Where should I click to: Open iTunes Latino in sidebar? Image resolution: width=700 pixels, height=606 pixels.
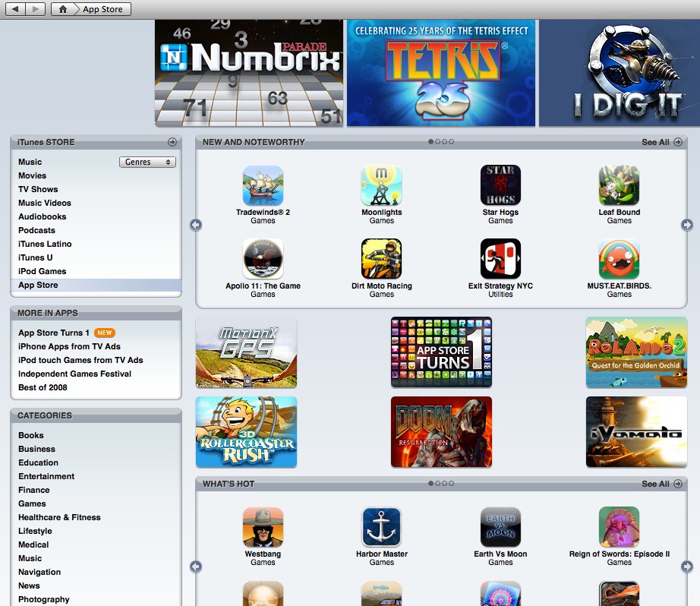(45, 245)
